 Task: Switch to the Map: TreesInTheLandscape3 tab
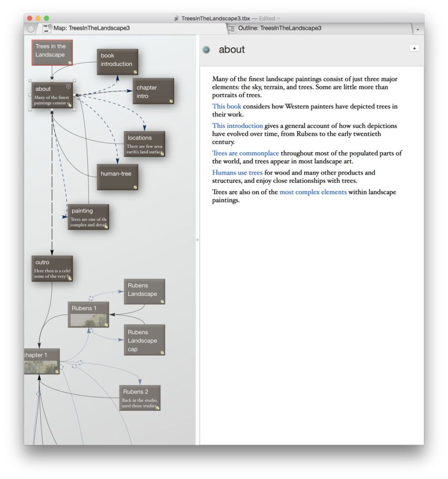[x=92, y=28]
